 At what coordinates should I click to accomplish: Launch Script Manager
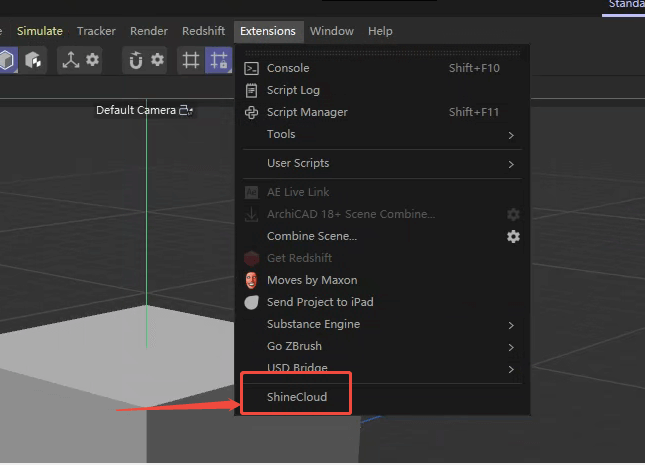(382, 112)
